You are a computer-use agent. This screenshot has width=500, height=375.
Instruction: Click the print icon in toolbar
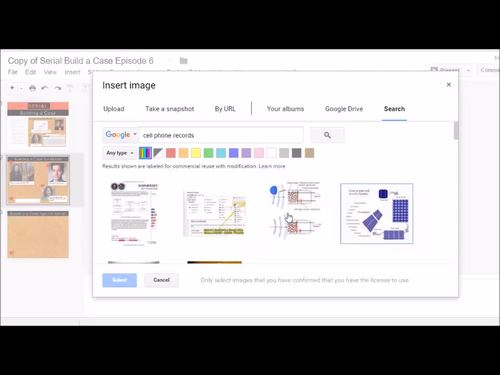[32, 88]
